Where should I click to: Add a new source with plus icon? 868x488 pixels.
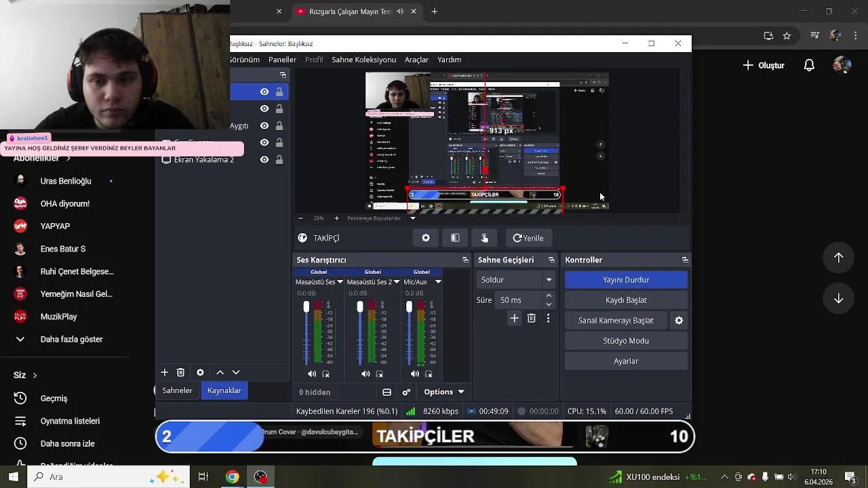point(164,372)
